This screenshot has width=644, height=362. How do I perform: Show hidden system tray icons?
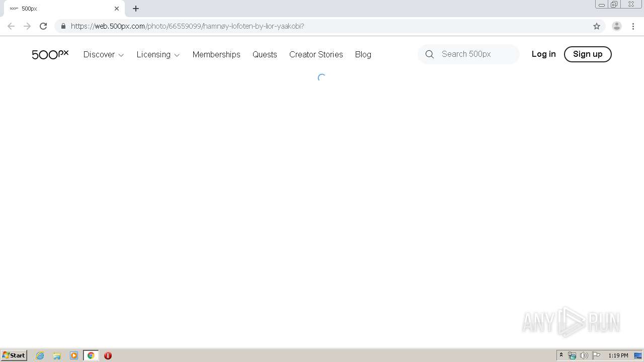[561, 355]
